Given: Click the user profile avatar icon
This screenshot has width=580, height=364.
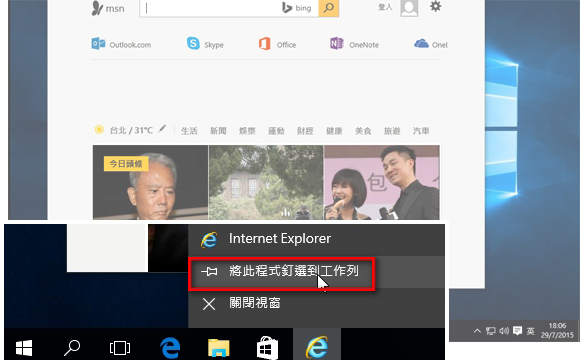Looking at the screenshot, I should coord(409,8).
